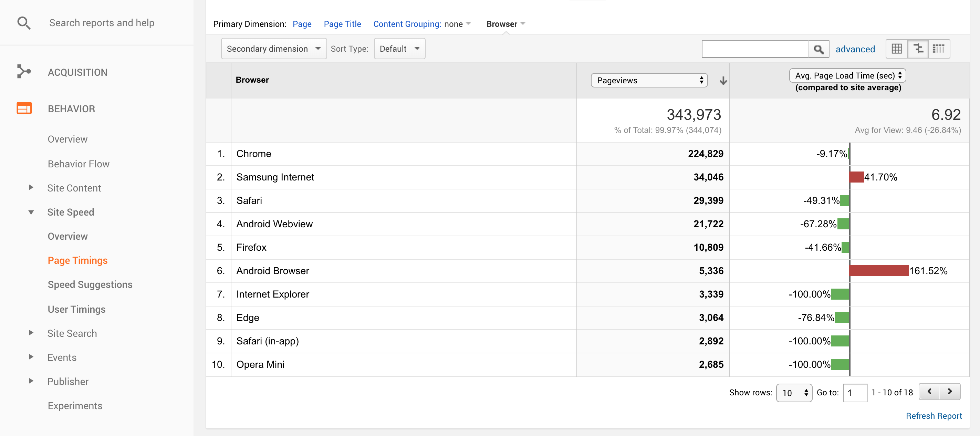Switch to the term cloud/performance view icon
The height and width of the screenshot is (436, 980).
tap(939, 49)
